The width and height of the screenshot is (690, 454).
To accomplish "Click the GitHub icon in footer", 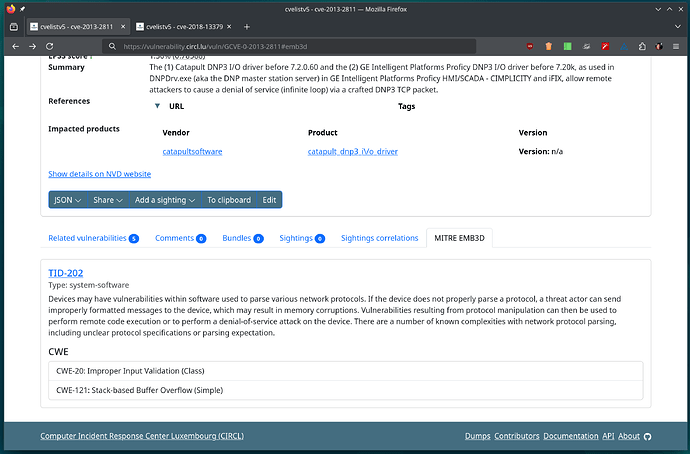I will [647, 436].
